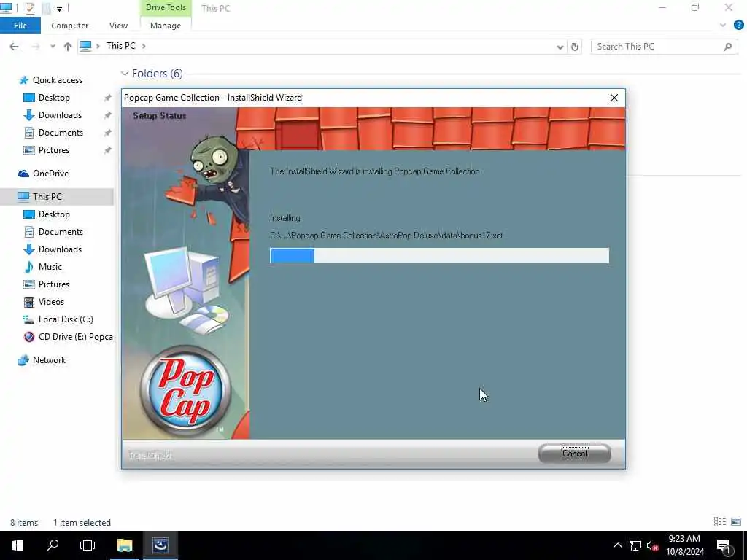Open pinned Documents under Quick access
This screenshot has width=747, height=560.
point(61,133)
